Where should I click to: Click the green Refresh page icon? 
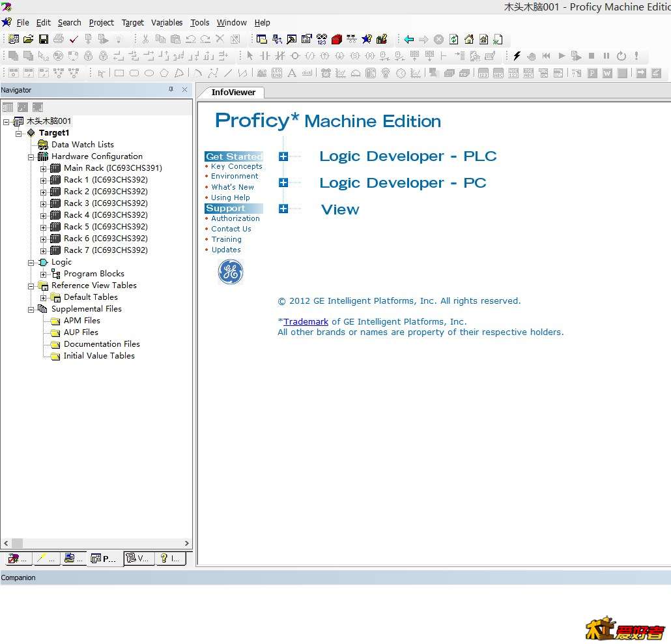453,39
